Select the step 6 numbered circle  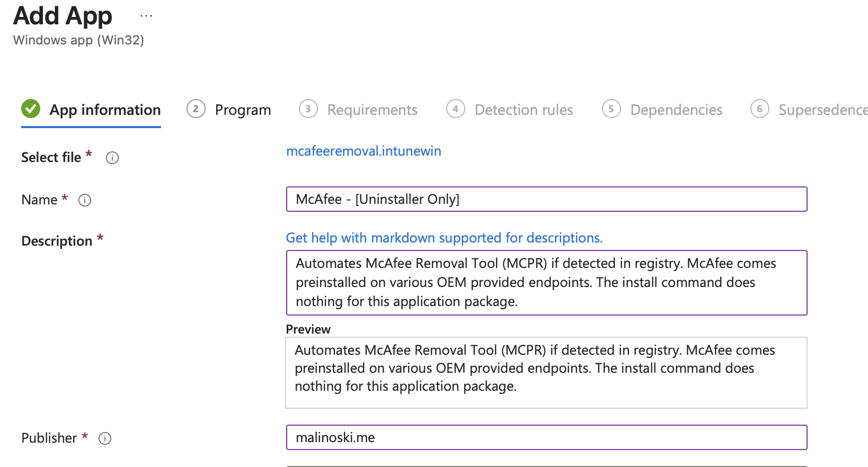click(x=759, y=109)
